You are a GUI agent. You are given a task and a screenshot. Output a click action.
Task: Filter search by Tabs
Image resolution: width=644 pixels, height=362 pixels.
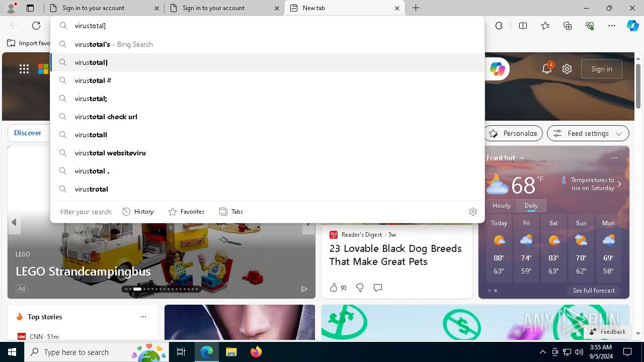click(x=231, y=212)
